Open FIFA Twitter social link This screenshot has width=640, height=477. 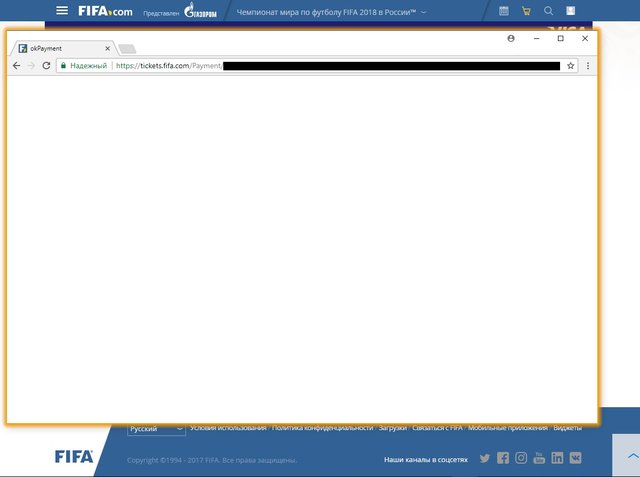485,458
